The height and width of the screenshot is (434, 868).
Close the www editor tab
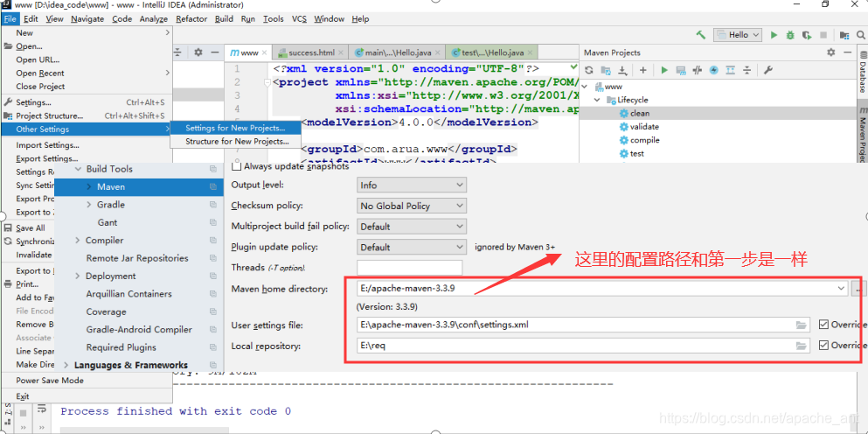(x=265, y=53)
